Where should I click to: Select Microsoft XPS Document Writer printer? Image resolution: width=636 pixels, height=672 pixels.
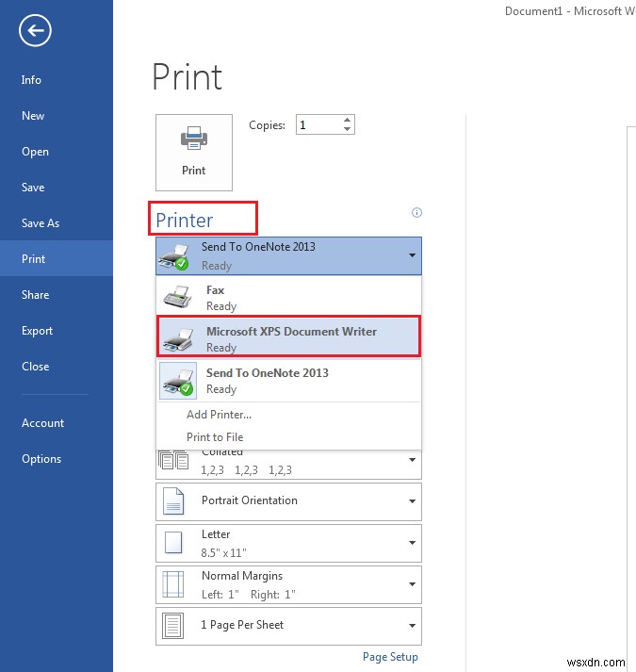click(288, 336)
